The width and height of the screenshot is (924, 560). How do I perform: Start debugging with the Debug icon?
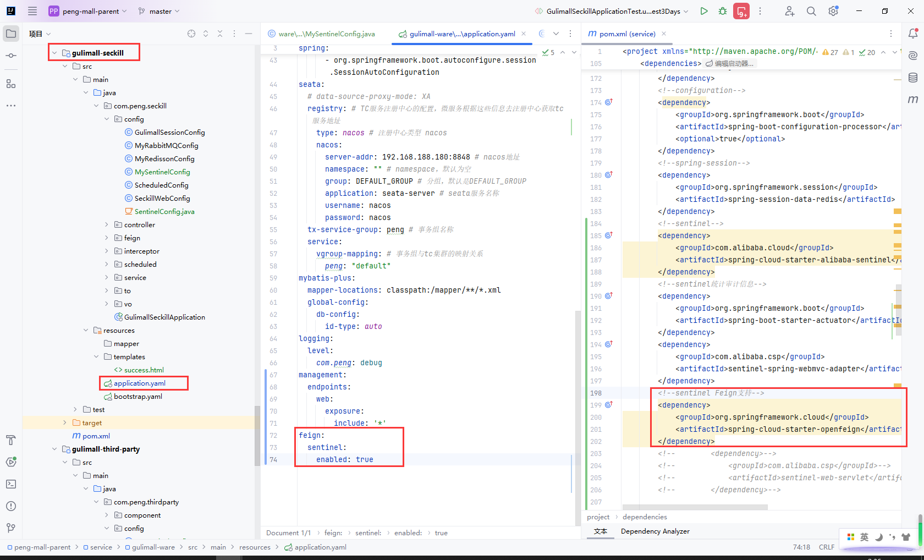pyautogui.click(x=723, y=11)
